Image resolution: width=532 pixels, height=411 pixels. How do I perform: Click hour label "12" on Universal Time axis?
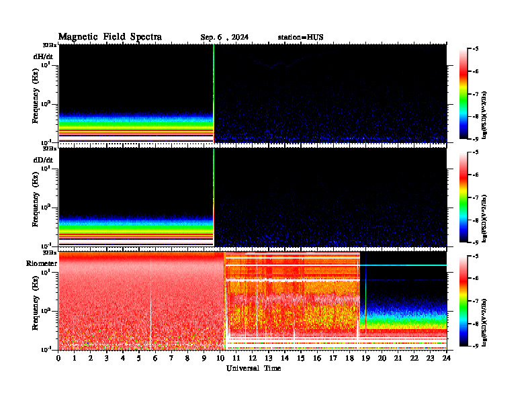tap(253, 359)
